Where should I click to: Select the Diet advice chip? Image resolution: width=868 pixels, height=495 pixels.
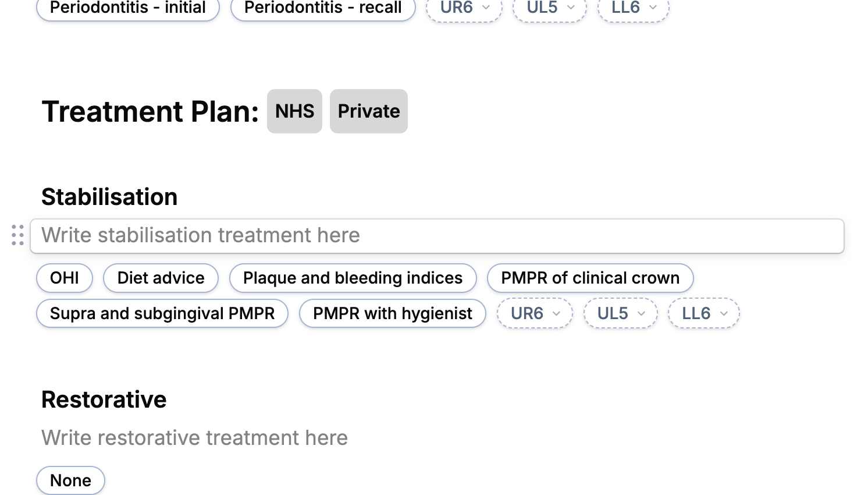click(161, 278)
